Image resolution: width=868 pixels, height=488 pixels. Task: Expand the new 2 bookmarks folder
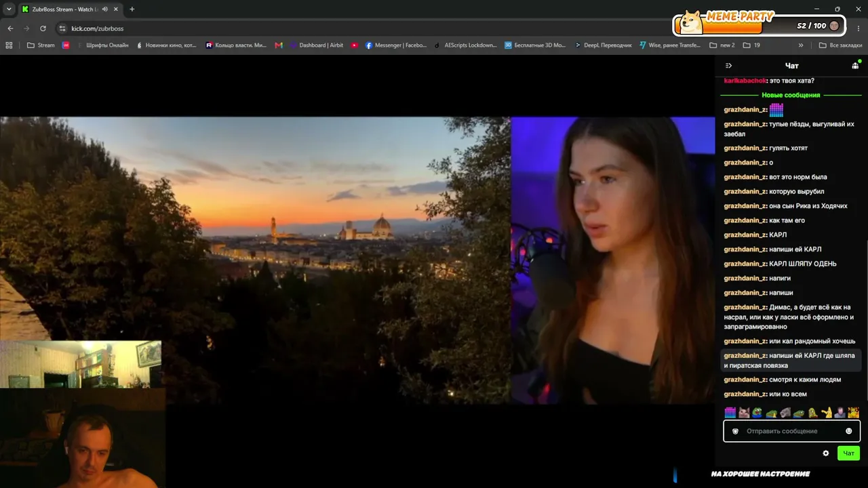(x=722, y=45)
